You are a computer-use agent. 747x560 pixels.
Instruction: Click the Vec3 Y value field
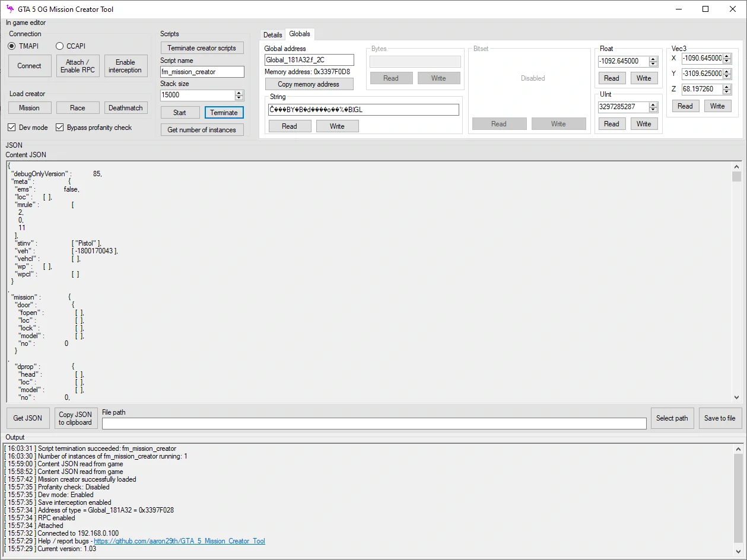pyautogui.click(x=702, y=74)
